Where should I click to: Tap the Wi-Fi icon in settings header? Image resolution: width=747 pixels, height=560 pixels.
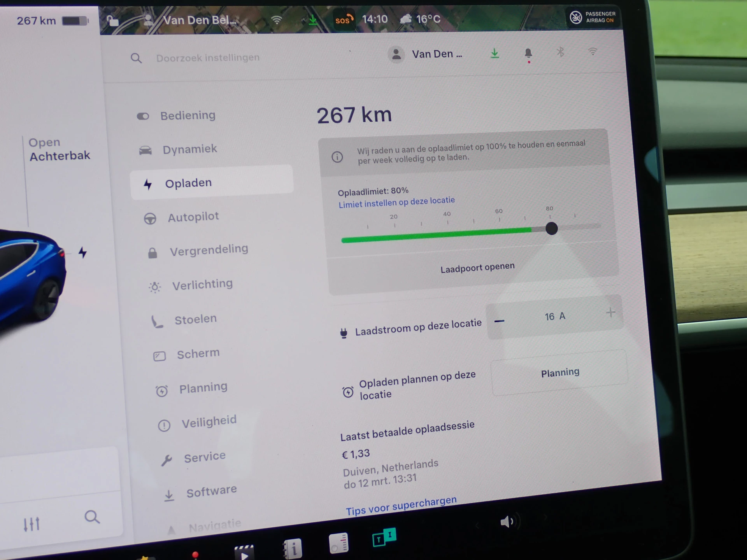[x=592, y=51]
